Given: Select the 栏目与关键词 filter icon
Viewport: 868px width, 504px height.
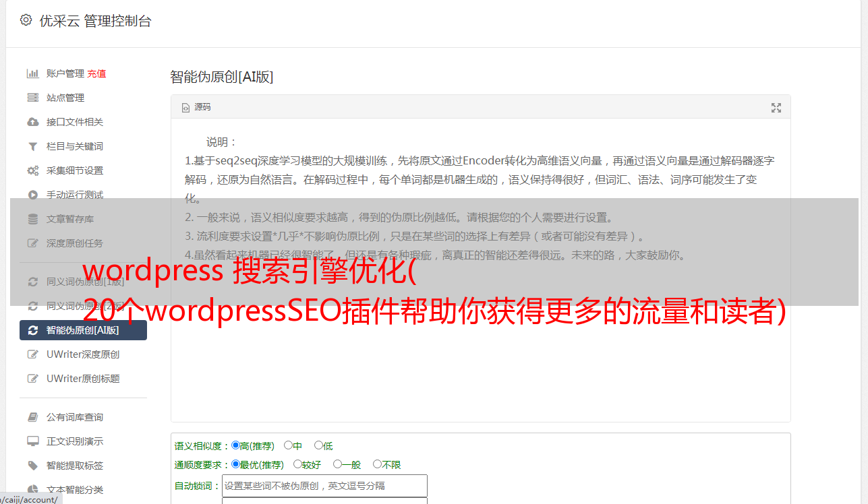Looking at the screenshot, I should [x=32, y=146].
